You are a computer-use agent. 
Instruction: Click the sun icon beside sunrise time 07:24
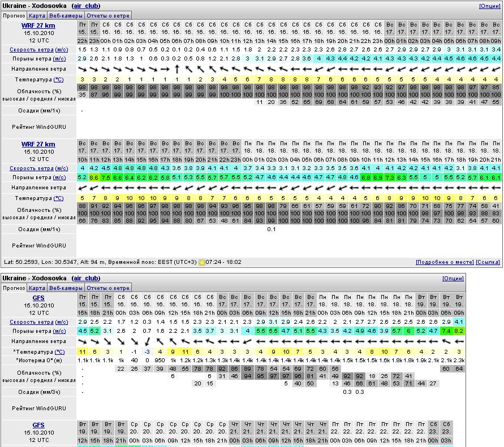point(202,262)
